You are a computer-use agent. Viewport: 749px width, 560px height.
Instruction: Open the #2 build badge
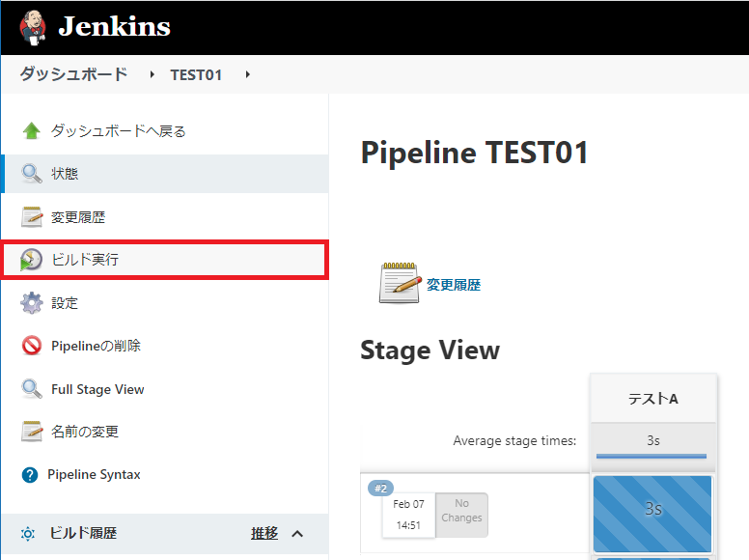click(380, 489)
